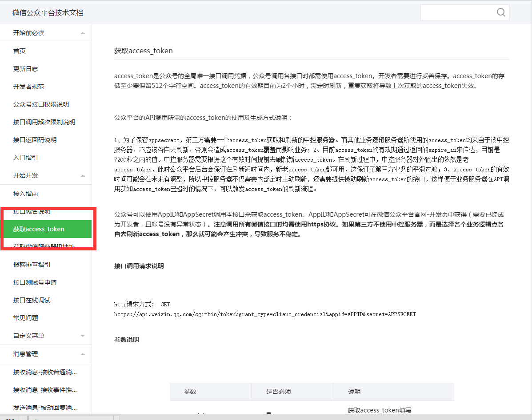Open the 报警排查指引 sidebar item
532x420 pixels.
coord(32,265)
